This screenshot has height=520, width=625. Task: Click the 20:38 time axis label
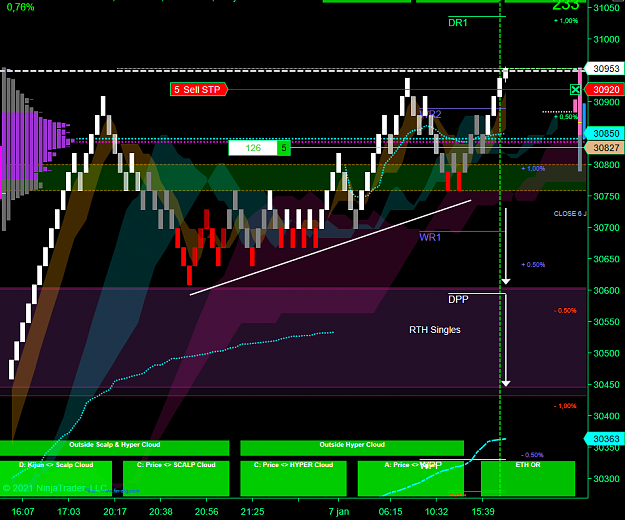click(161, 512)
